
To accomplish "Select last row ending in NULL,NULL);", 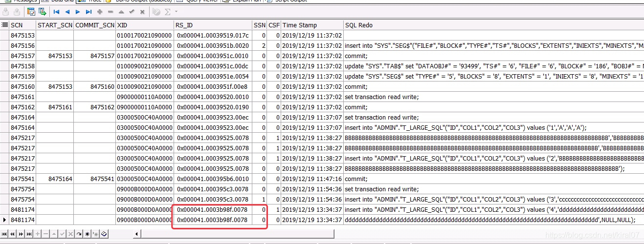I will click(x=493, y=220).
